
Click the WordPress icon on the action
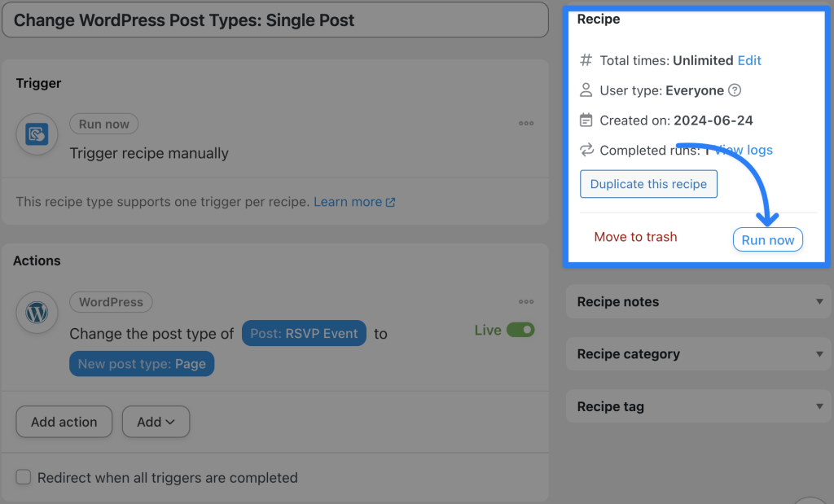click(37, 313)
